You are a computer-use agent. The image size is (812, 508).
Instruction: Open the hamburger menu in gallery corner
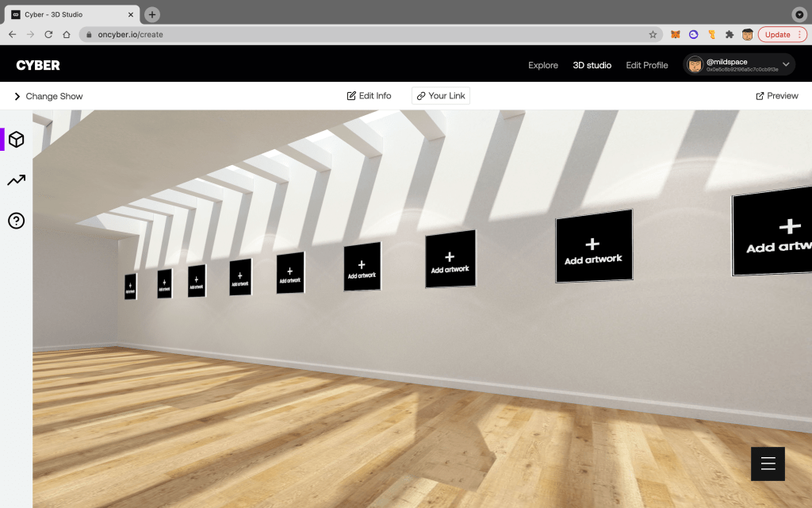(768, 464)
